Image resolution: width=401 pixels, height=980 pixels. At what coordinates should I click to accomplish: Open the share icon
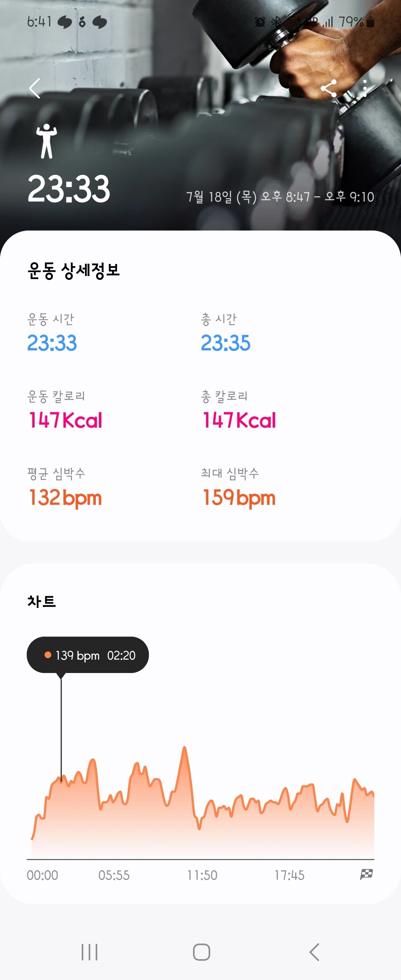[329, 89]
